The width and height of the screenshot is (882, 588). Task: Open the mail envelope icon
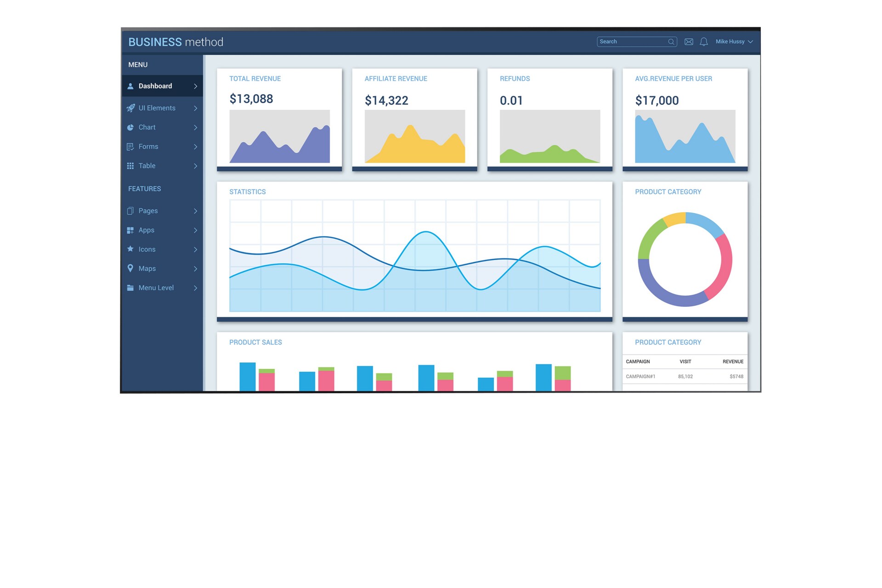pyautogui.click(x=689, y=42)
